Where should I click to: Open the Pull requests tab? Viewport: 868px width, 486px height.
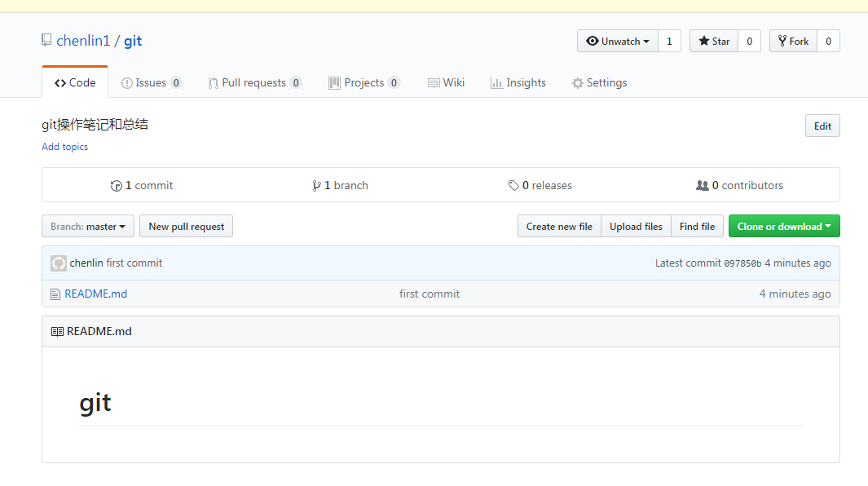click(254, 82)
